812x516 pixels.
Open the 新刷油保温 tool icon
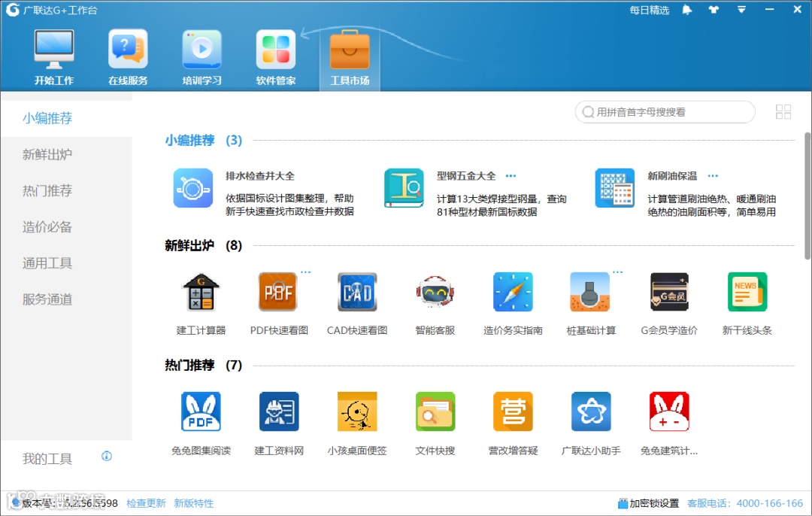click(x=615, y=188)
